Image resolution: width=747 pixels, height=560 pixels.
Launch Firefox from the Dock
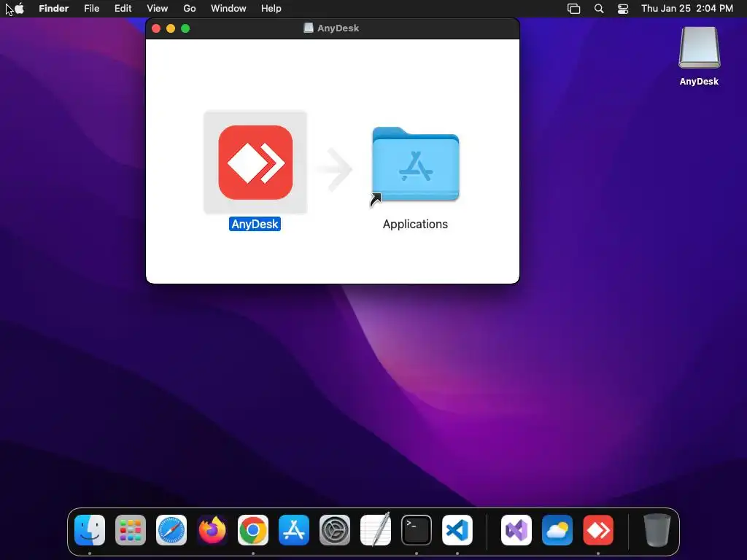pyautogui.click(x=212, y=530)
